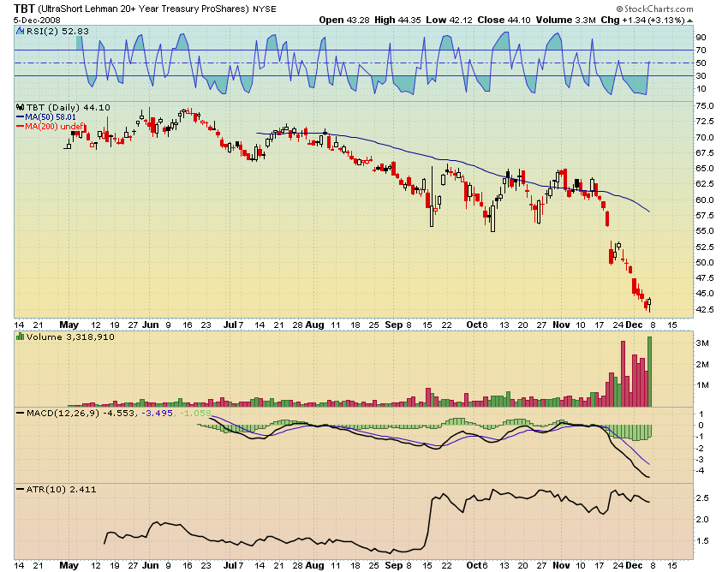Click the Jun month label on bottom ATR axis

click(151, 565)
